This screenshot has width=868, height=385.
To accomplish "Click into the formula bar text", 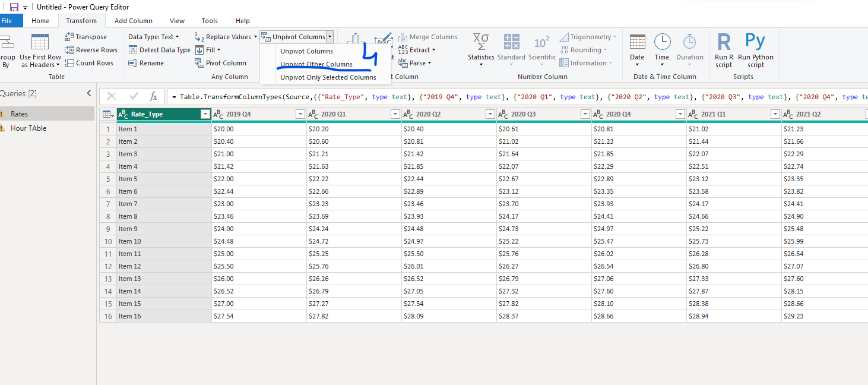I will [x=517, y=97].
